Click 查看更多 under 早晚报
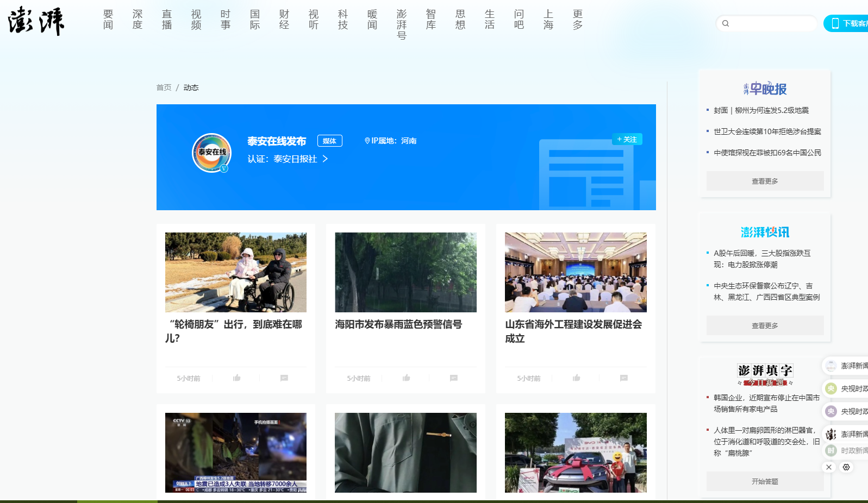 [x=765, y=181]
